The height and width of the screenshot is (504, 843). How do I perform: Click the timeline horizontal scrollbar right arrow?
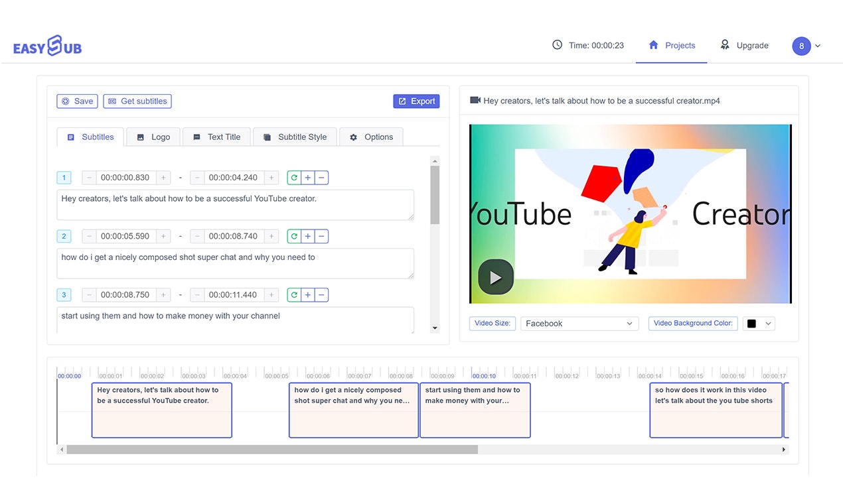coord(784,450)
